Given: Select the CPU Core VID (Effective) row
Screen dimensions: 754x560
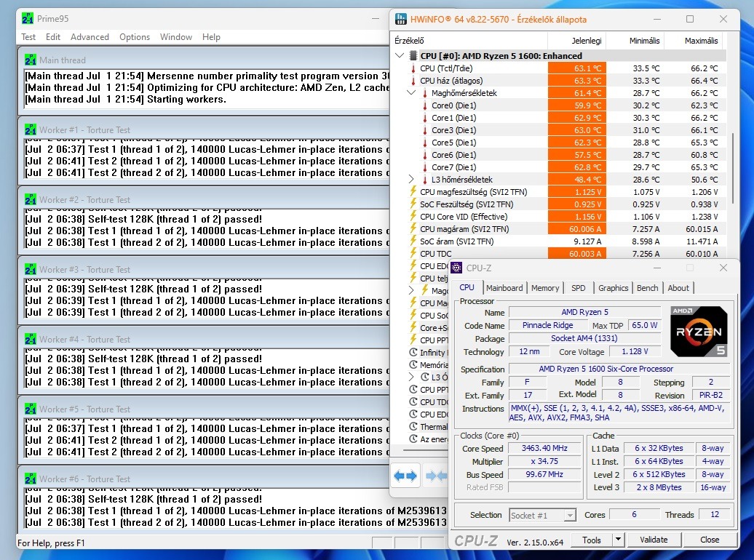Looking at the screenshot, I should [x=559, y=217].
